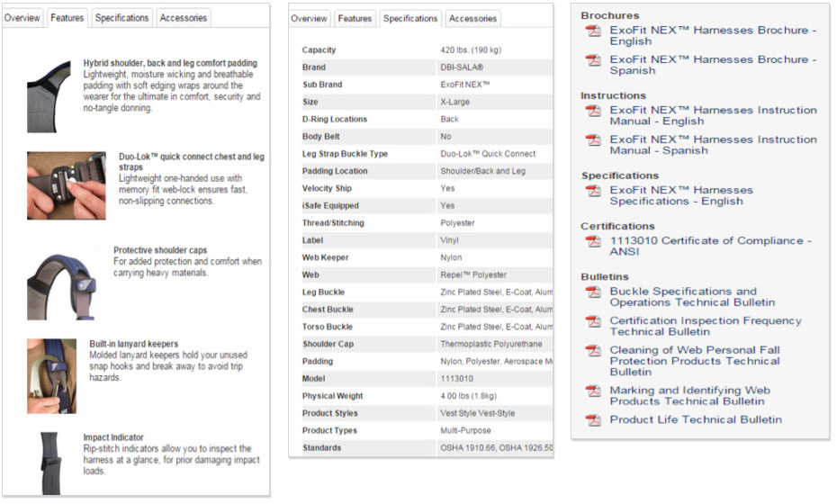Open Certification Inspection Frequency Technical Bulletin link

706,326
